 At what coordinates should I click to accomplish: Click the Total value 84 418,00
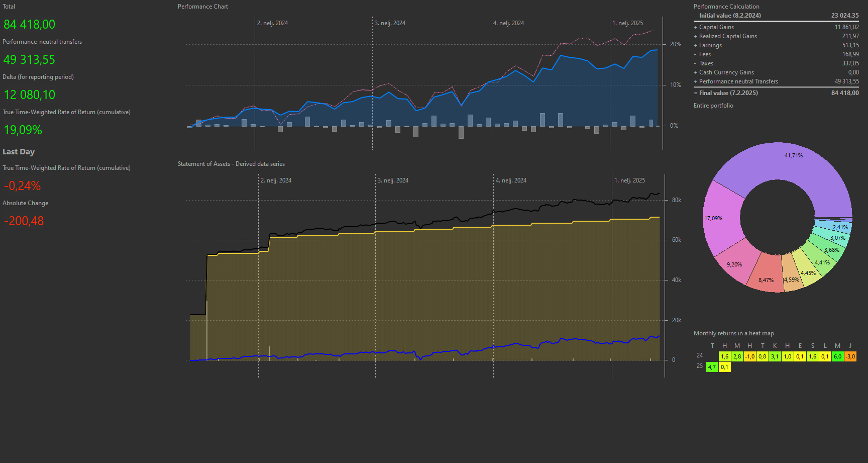pyautogui.click(x=29, y=24)
